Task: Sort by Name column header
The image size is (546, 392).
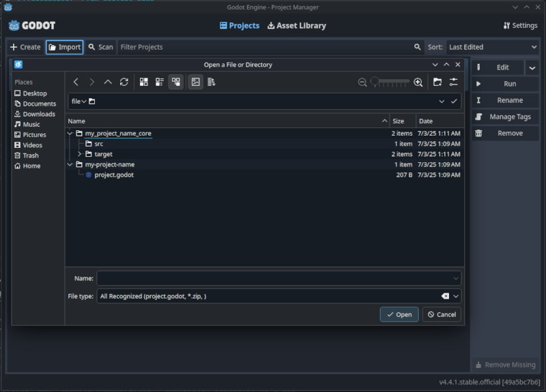Action: click(x=227, y=121)
